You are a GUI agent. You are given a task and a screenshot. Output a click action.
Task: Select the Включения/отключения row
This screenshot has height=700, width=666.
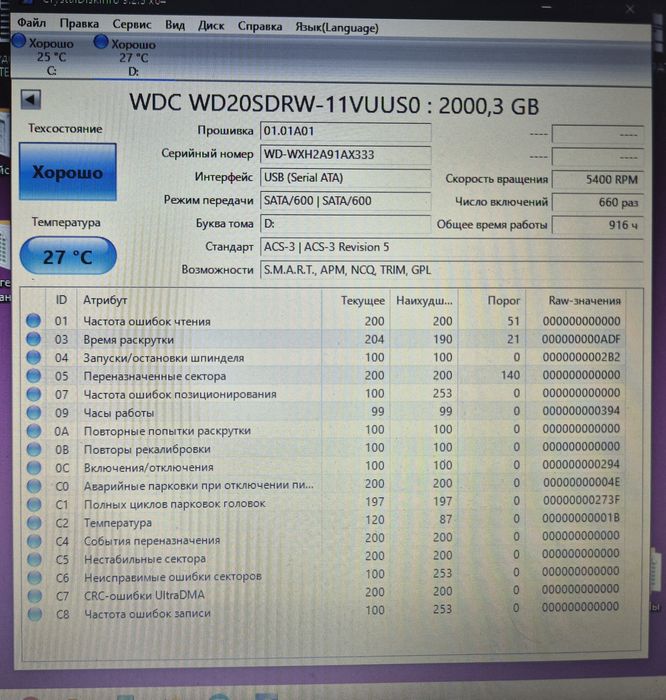[324, 466]
